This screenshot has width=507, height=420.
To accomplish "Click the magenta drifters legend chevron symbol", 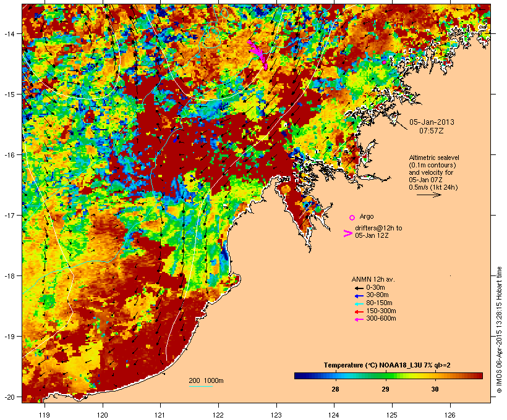I will (x=347, y=233).
